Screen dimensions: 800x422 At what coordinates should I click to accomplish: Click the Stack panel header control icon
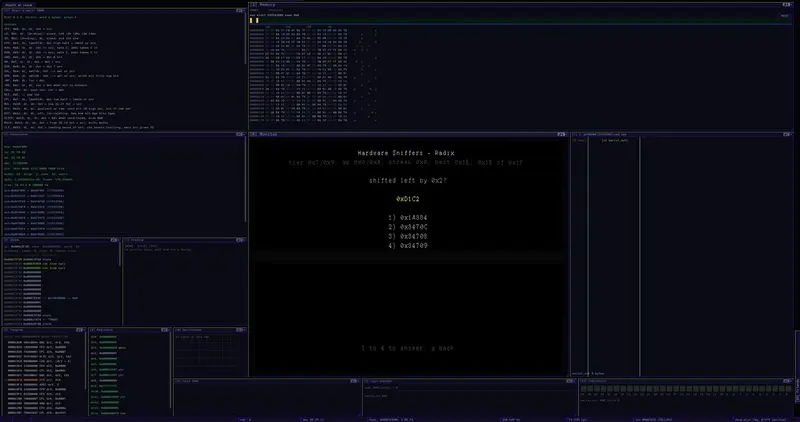(114, 240)
